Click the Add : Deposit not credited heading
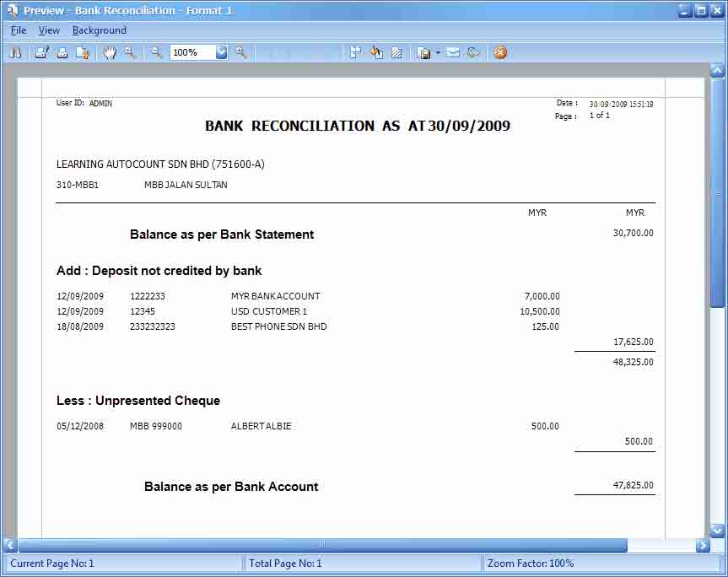This screenshot has height=577, width=728. (x=159, y=271)
